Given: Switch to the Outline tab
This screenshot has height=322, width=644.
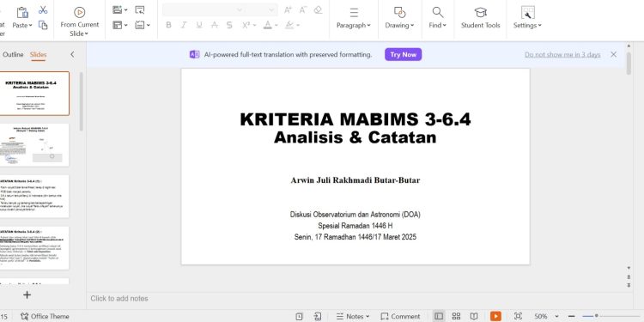Looking at the screenshot, I should tap(13, 55).
